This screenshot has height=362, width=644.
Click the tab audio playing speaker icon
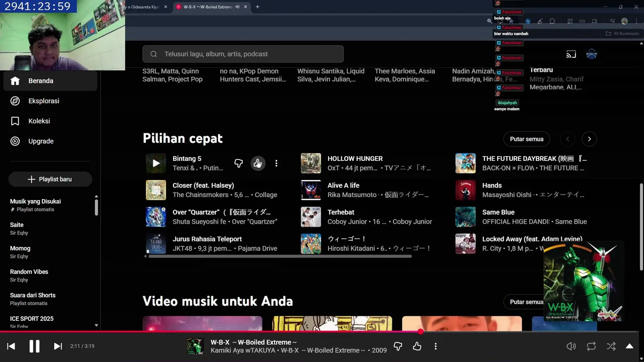(237, 7)
